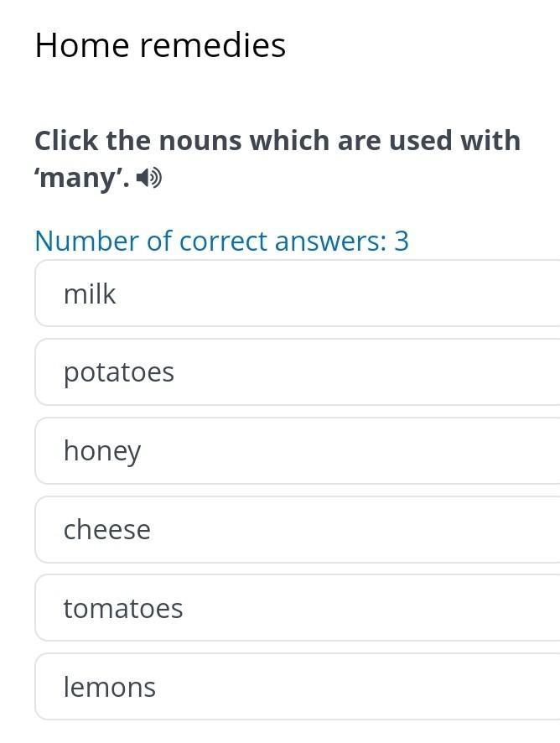Select the "milk" answer option
This screenshot has height=743, width=560.
[x=297, y=294]
